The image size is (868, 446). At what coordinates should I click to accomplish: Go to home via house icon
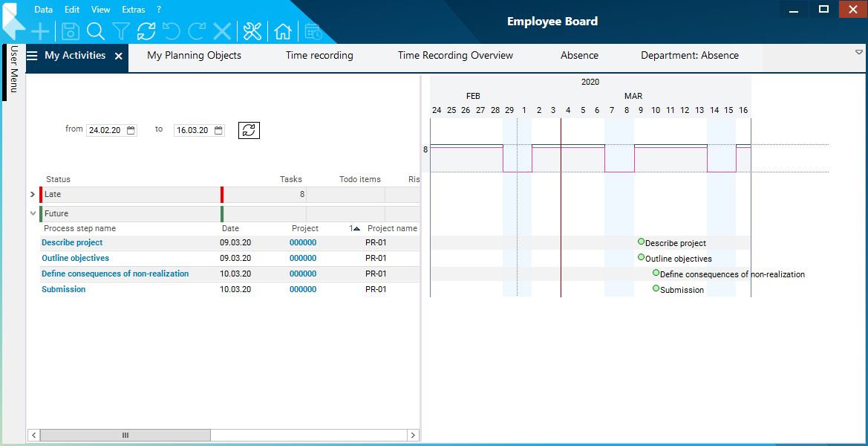tap(283, 31)
